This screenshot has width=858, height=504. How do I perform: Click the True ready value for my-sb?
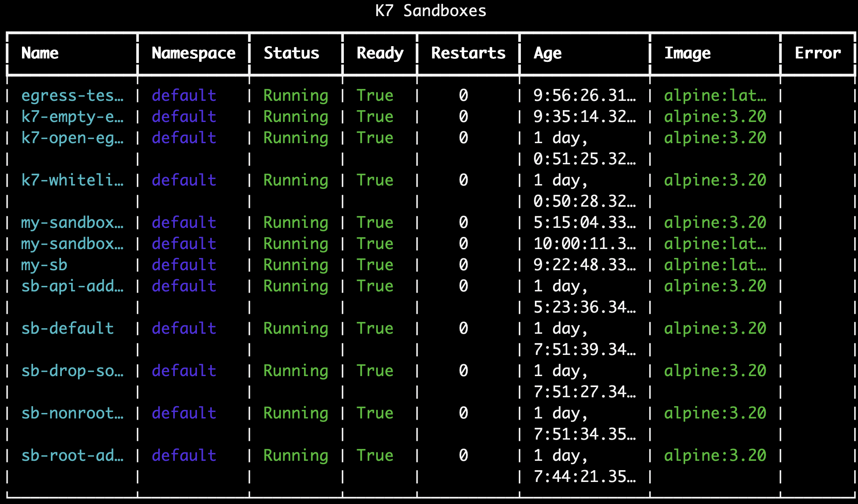[x=374, y=265]
